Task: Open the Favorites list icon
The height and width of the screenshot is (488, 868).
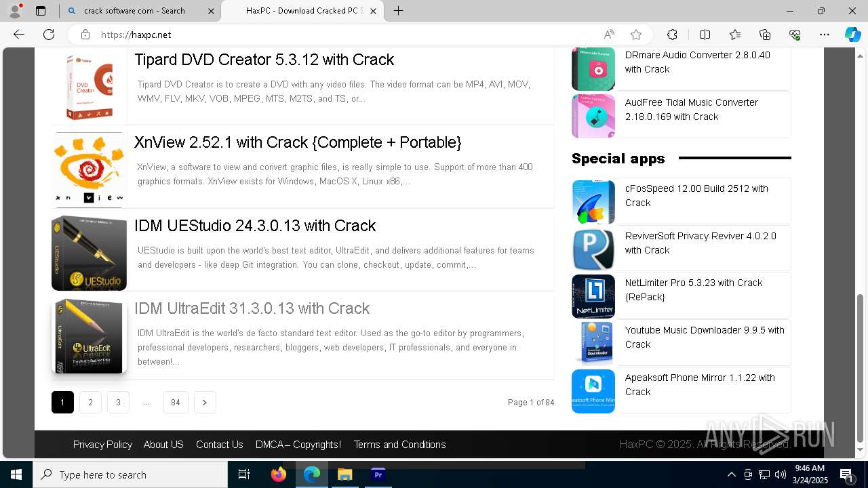Action: pyautogui.click(x=735, y=35)
